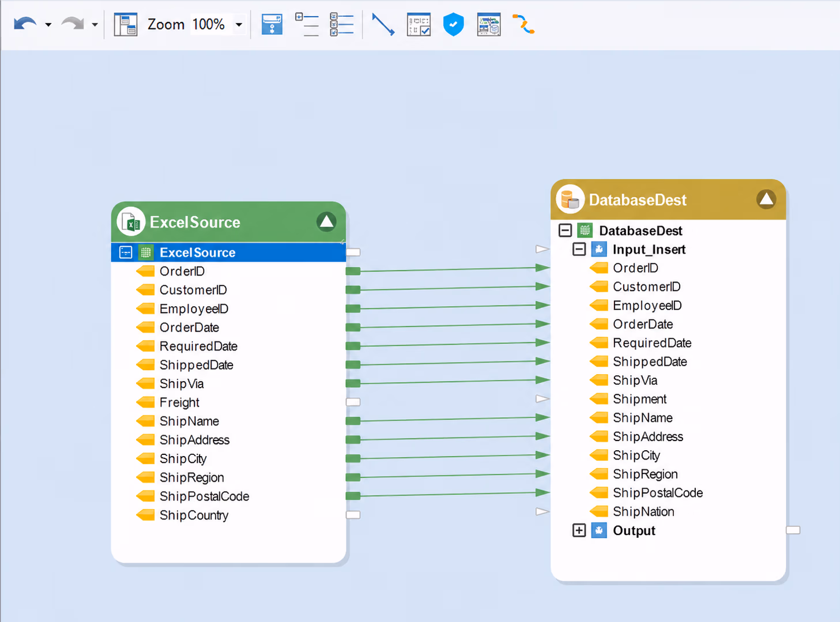Click the unmapped output port of Freight
This screenshot has width=840, height=622.
(x=353, y=402)
